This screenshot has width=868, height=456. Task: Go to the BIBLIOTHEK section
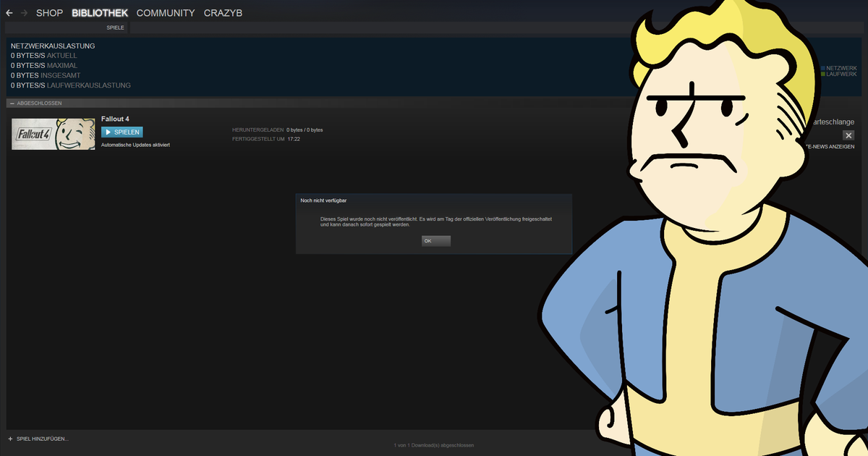[100, 13]
